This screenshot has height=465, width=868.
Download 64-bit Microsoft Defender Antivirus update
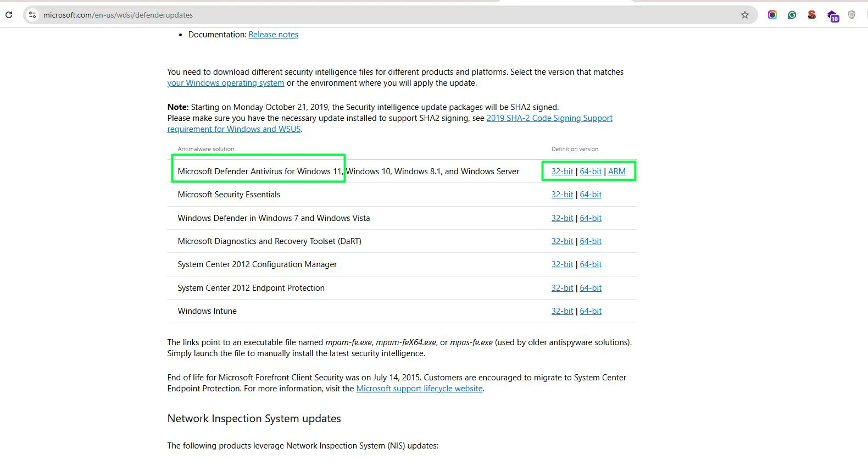tap(591, 171)
